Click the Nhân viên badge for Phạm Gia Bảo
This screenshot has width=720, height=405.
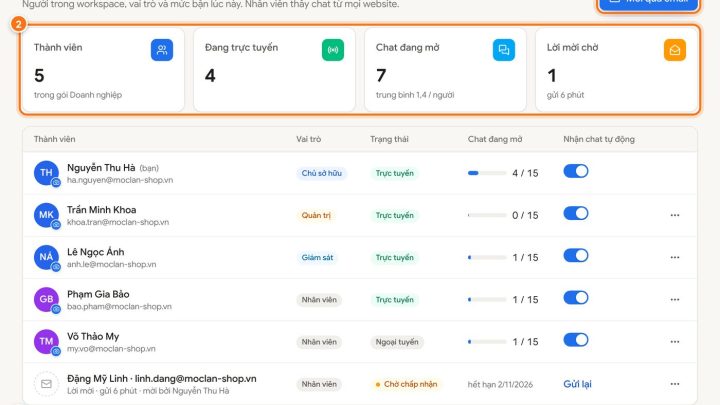(319, 300)
